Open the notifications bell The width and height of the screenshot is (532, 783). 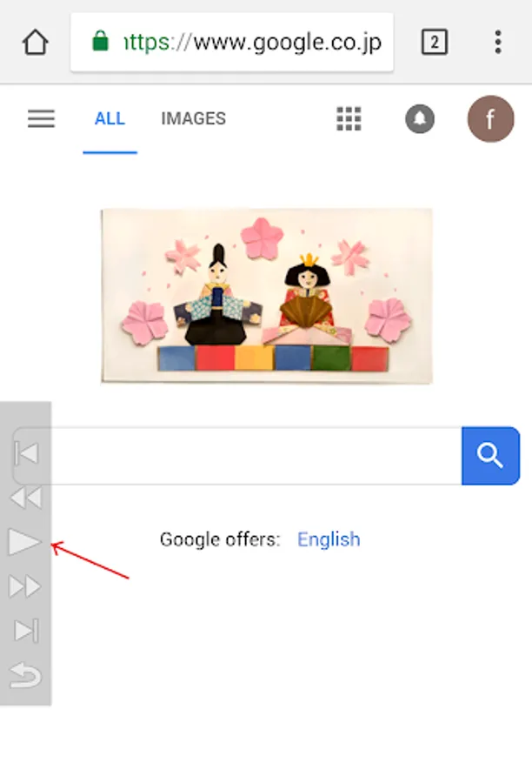[420, 119]
